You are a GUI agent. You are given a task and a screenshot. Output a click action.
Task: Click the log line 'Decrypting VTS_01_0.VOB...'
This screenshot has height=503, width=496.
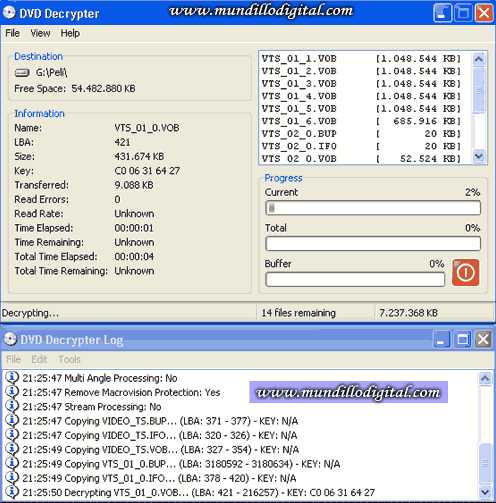198,493
